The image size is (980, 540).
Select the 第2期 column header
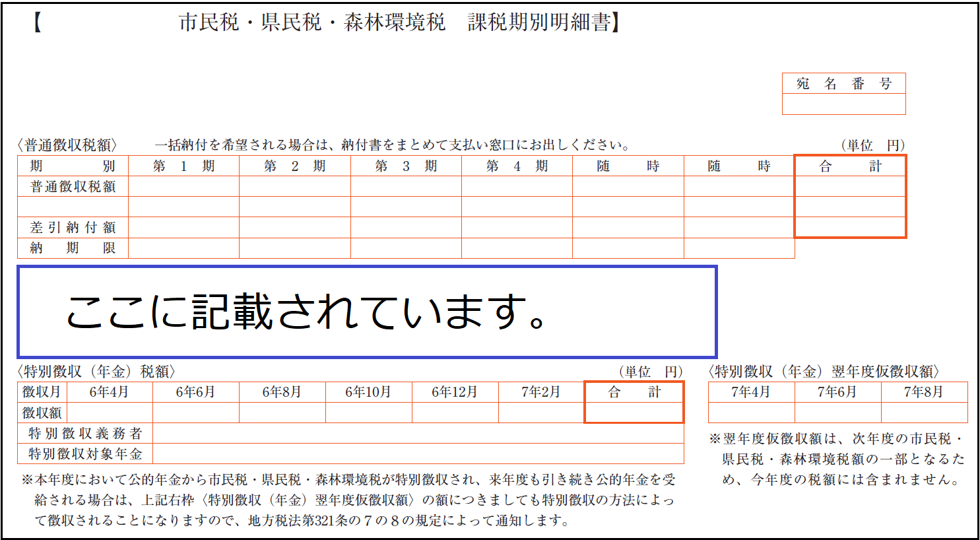point(293,166)
